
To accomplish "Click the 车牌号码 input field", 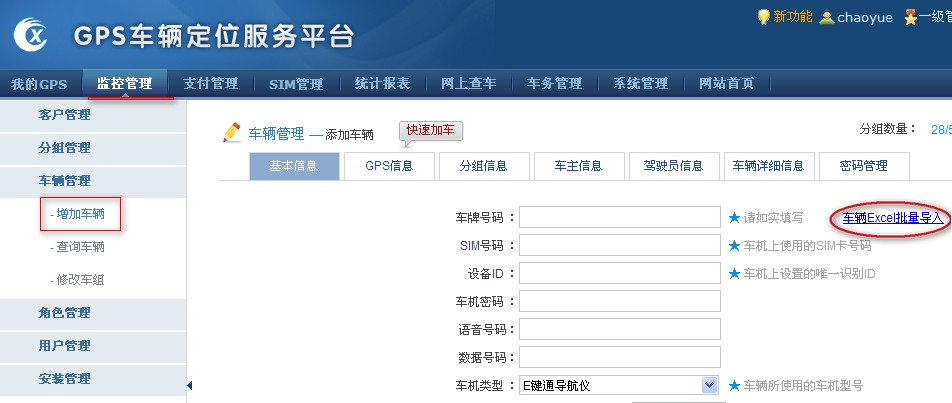I will tap(620, 217).
